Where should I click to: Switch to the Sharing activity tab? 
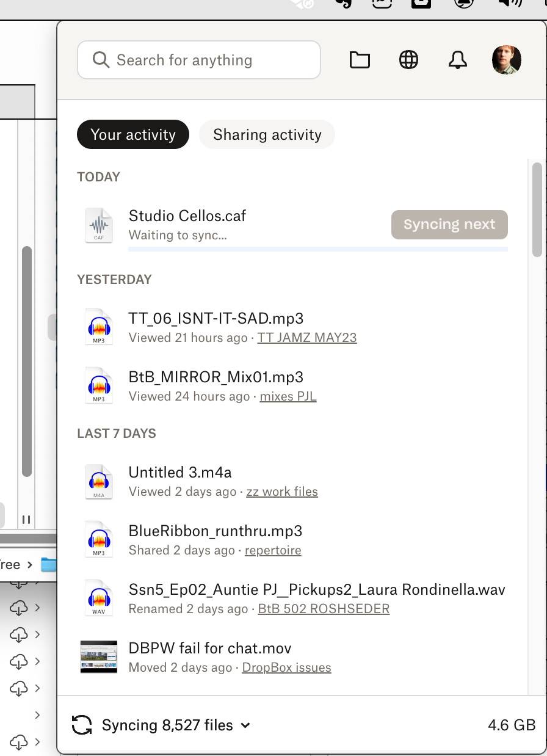(267, 134)
